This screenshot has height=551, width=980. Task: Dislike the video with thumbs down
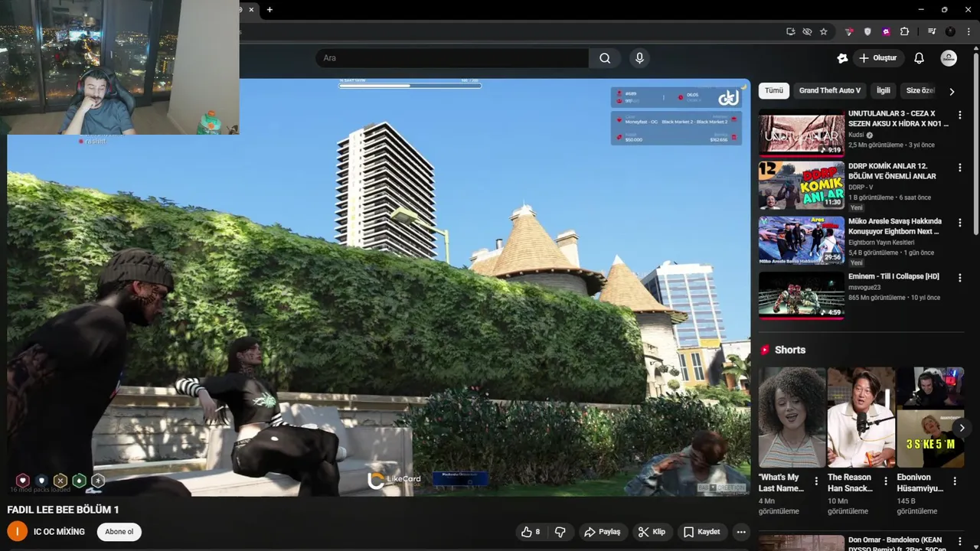(x=560, y=532)
